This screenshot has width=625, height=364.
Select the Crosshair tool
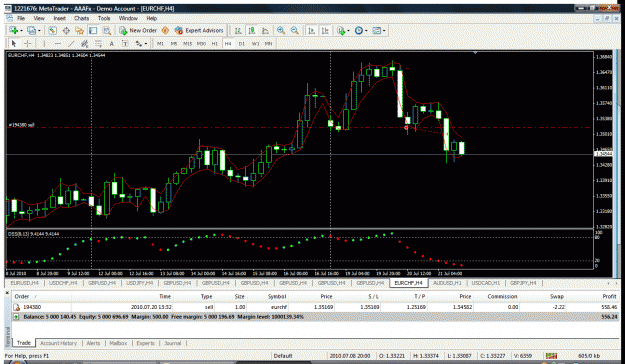pos(28,43)
